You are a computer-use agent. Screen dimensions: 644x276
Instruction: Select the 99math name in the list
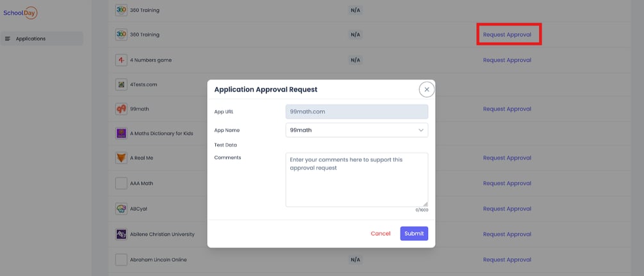[x=139, y=109]
